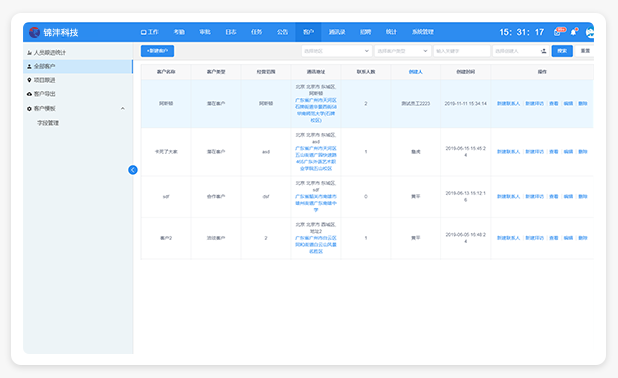Viewport: 618px width, 378px height.
Task: Click the blue 搜索 search button
Action: point(562,51)
